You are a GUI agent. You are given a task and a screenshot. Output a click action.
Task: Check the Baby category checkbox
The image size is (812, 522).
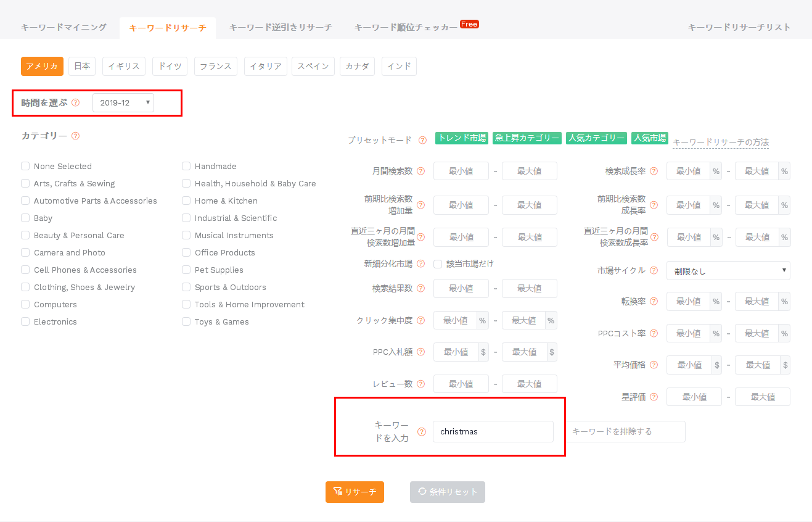click(25, 218)
